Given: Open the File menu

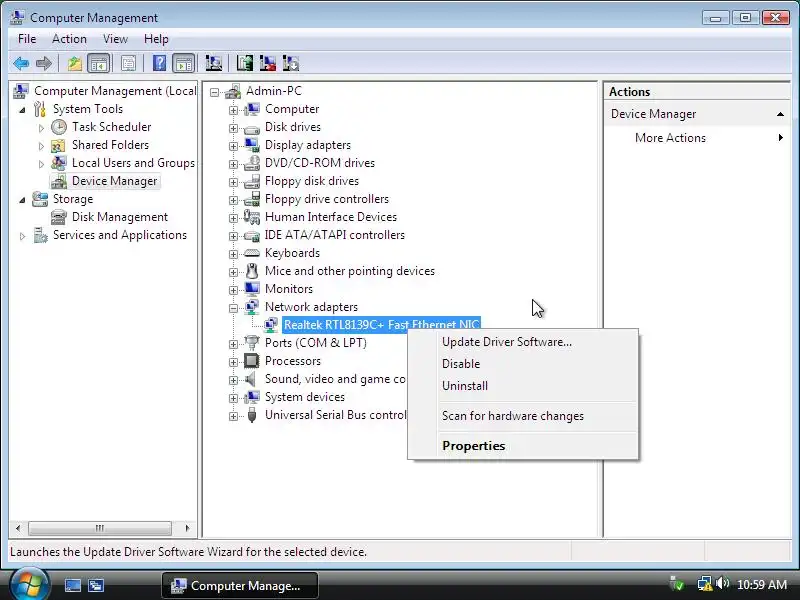Looking at the screenshot, I should point(27,39).
